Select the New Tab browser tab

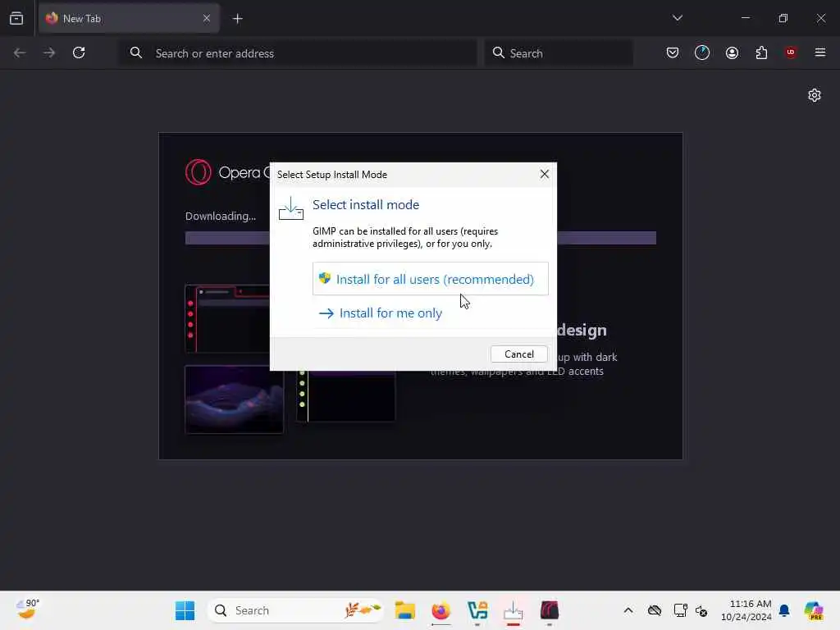pyautogui.click(x=129, y=18)
